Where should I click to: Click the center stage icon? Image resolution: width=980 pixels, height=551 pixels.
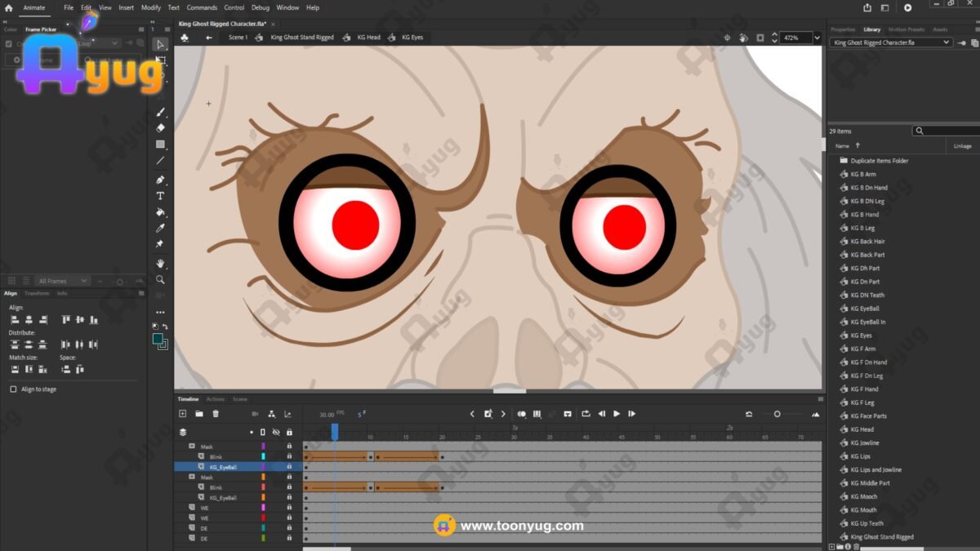click(x=727, y=38)
